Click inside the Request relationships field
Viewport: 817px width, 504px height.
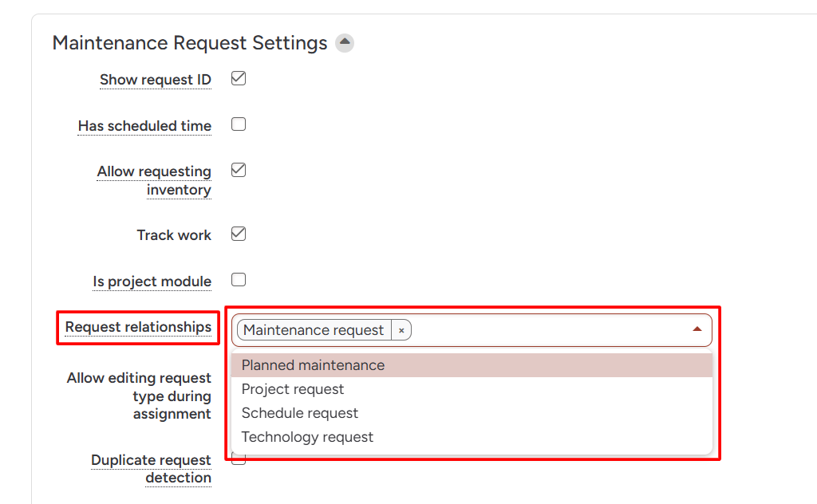pos(551,330)
